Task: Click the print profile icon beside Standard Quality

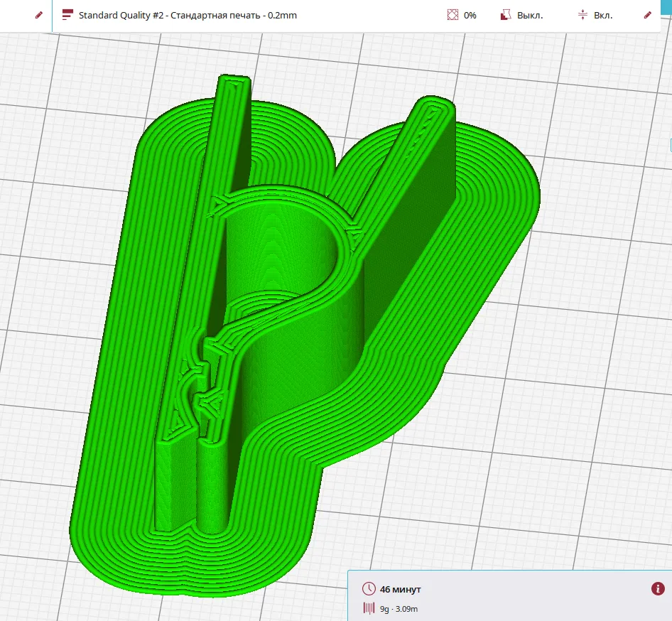Action: [67, 15]
